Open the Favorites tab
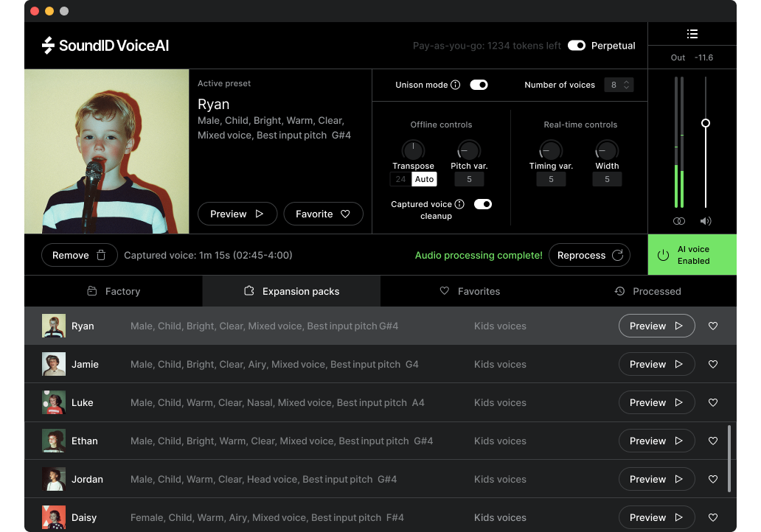 point(469,291)
